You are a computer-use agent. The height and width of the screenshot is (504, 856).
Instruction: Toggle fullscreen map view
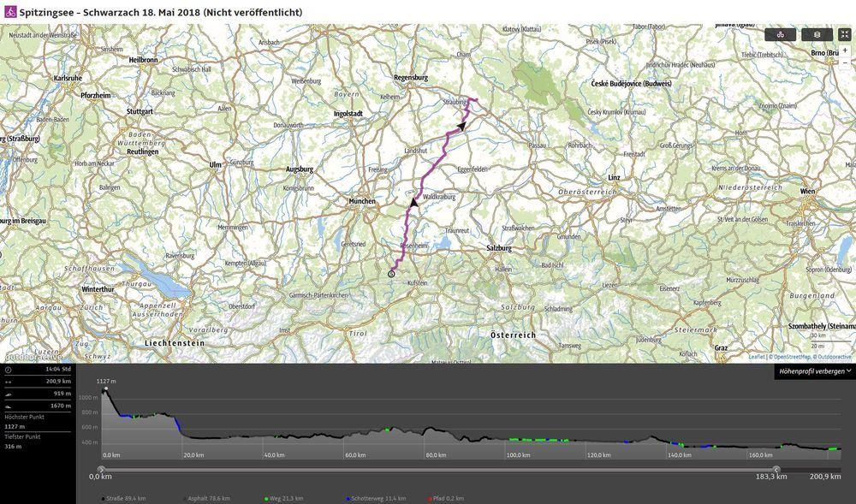pos(845,35)
